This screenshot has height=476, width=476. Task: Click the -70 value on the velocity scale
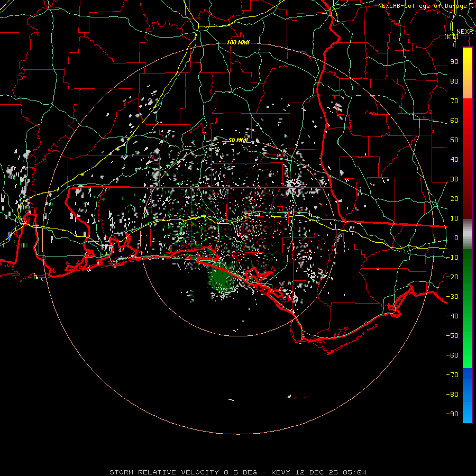coord(452,375)
